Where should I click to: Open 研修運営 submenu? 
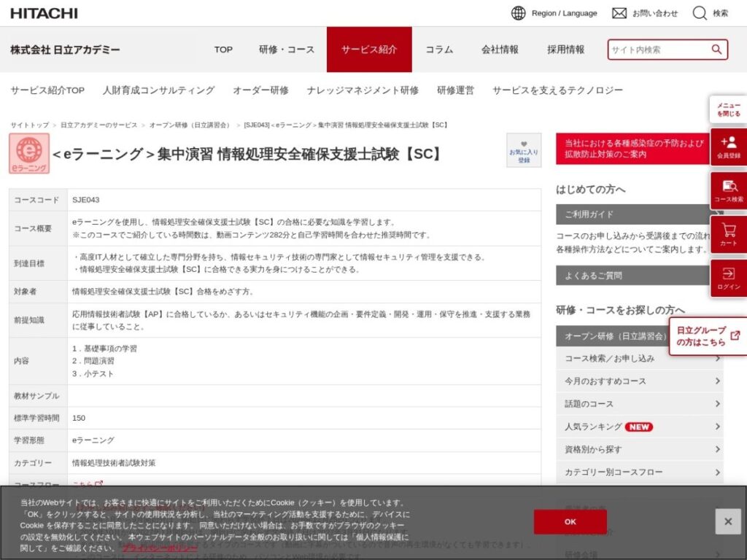[x=455, y=90]
